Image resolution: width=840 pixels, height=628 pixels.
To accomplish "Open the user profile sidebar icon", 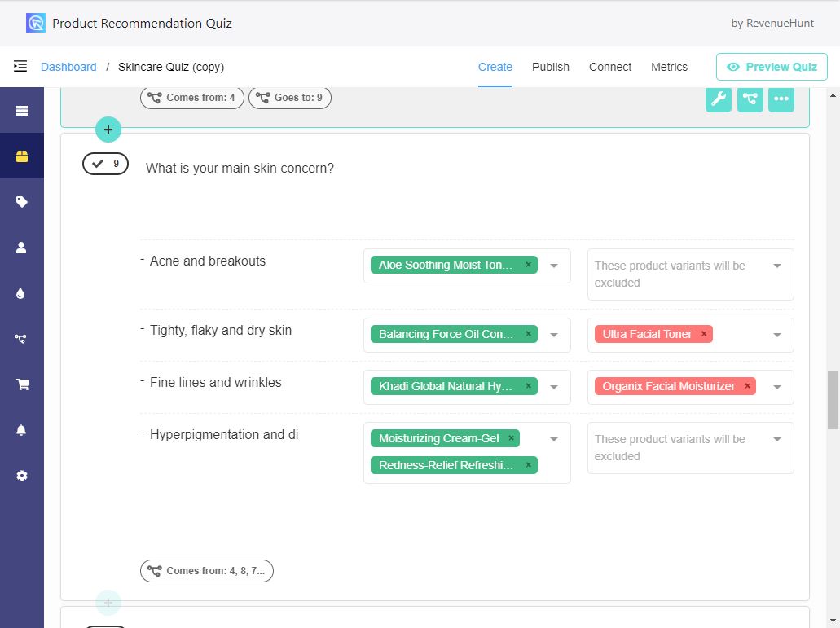I will coord(21,248).
